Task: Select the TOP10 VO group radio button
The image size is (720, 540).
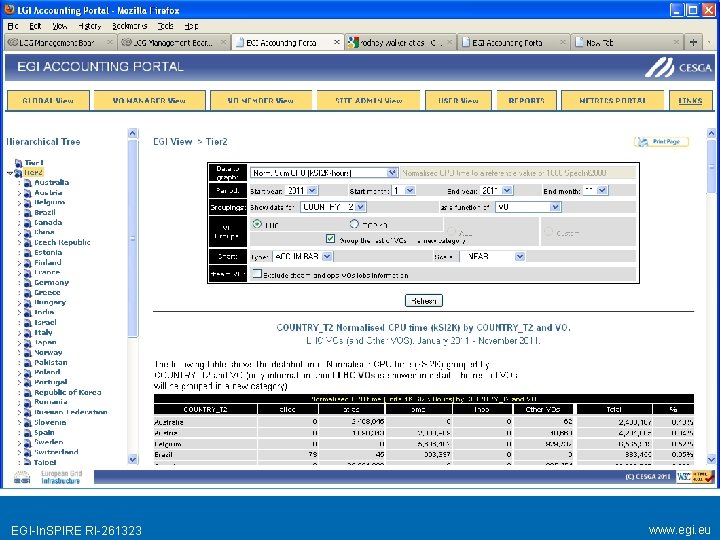Action: tap(354, 224)
